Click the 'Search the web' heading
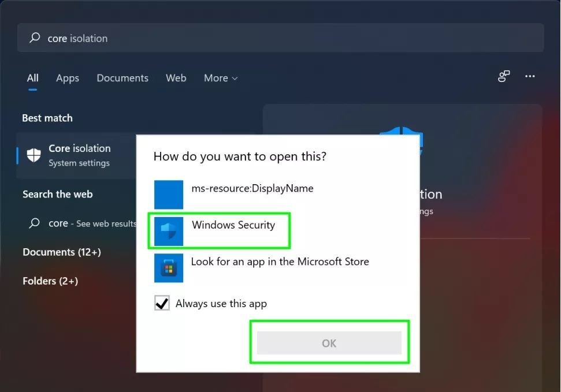Image resolution: width=561 pixels, height=392 pixels. click(58, 194)
